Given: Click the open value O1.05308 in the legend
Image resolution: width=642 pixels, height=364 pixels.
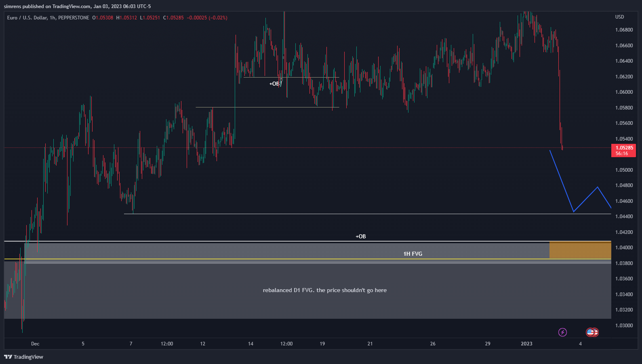Looking at the screenshot, I should (103, 18).
